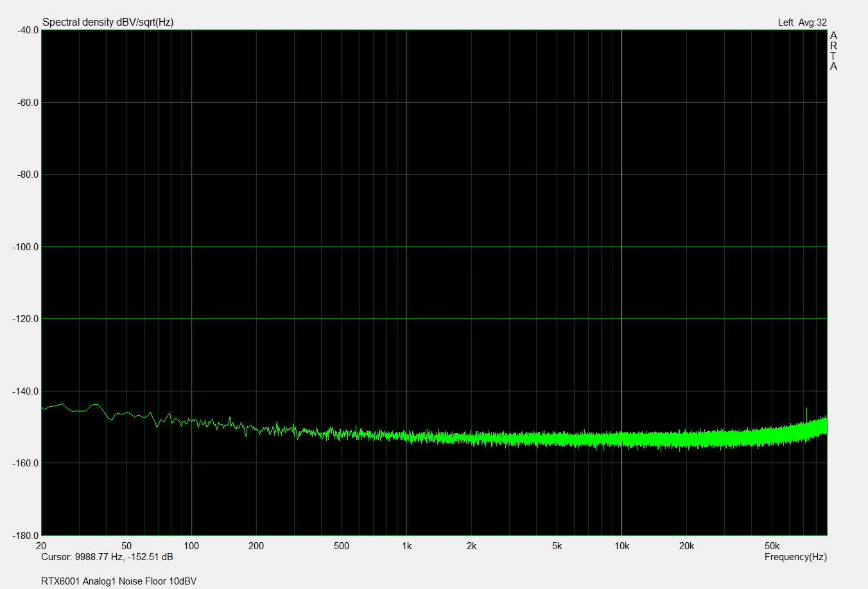The image size is (868, 589).
Task: Click the 50k frequency axis label
Action: [x=772, y=546]
